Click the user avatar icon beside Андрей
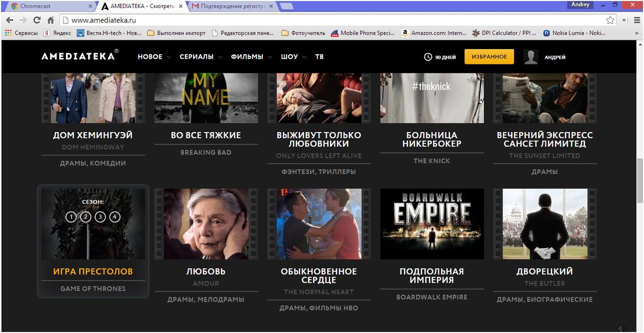This screenshot has width=644, height=333. coord(531,57)
